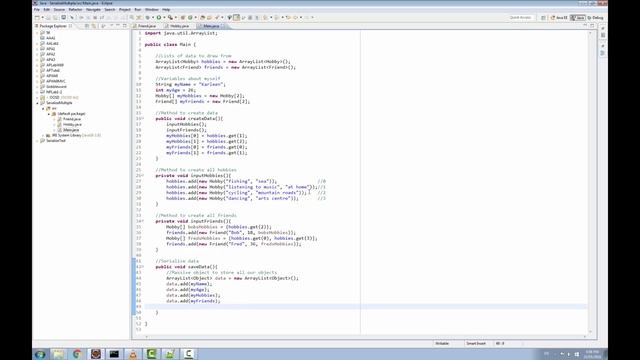The width and height of the screenshot is (640, 360).
Task: Maximize the Package Explorer panel
Action: tap(124, 26)
